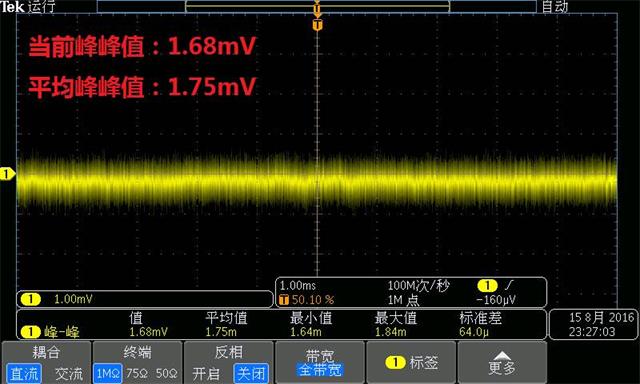
Task: Click the Tek logo in top corner
Action: [x=12, y=6]
